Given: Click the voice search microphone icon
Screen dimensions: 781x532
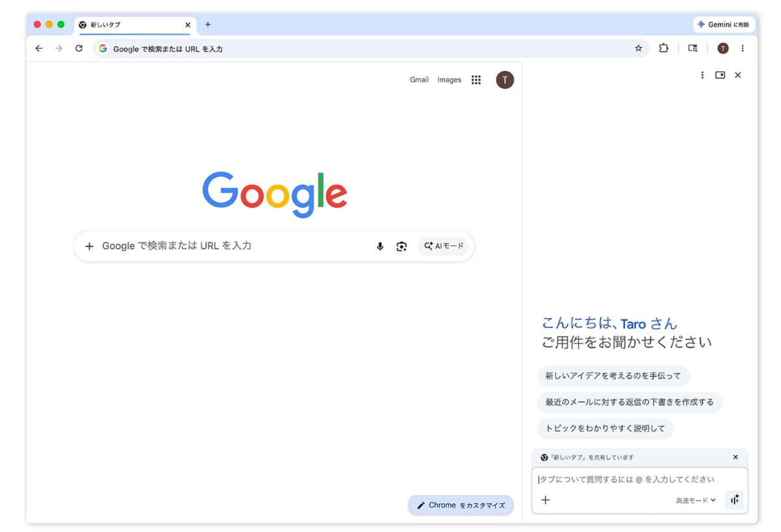Looking at the screenshot, I should pos(379,246).
